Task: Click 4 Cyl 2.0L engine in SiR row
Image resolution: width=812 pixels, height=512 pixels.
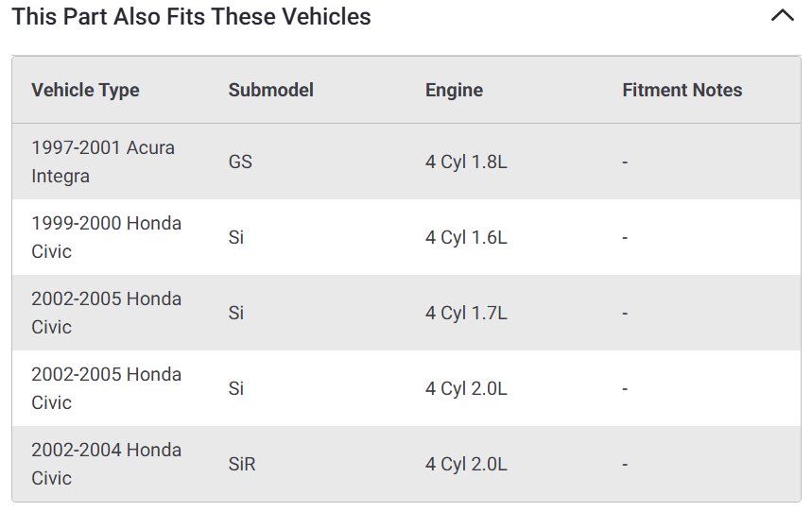Action: [x=466, y=464]
